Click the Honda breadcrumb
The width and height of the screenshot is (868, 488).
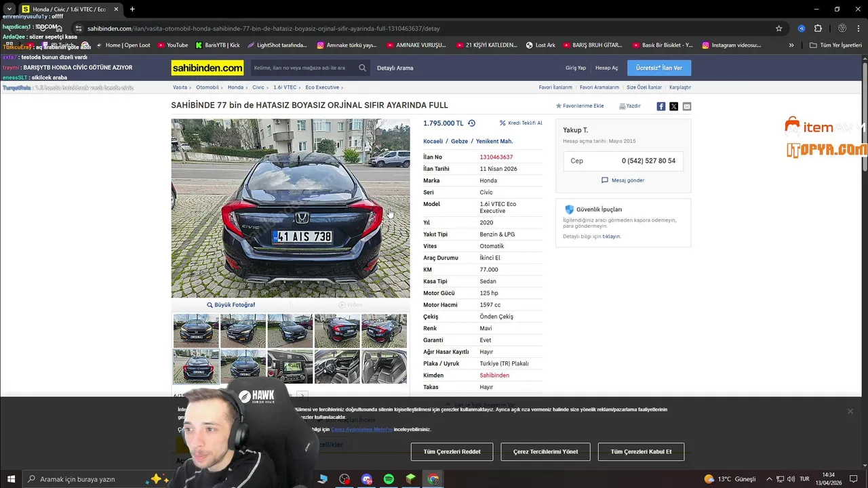[235, 87]
